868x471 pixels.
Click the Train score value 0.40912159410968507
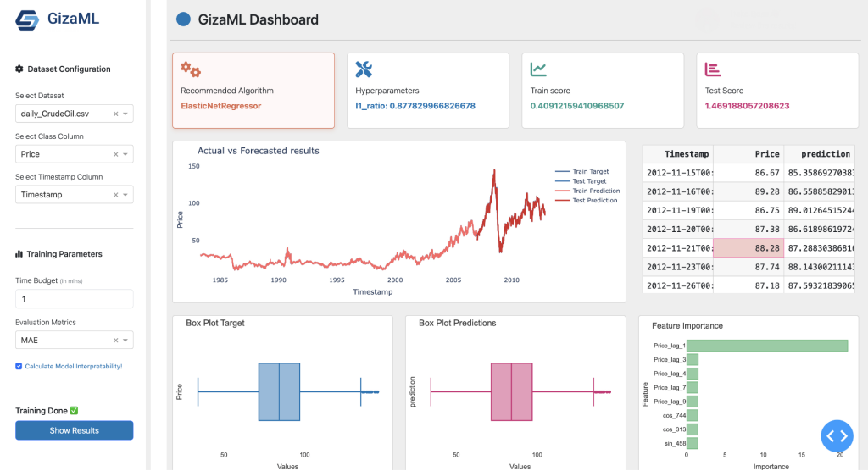[576, 106]
